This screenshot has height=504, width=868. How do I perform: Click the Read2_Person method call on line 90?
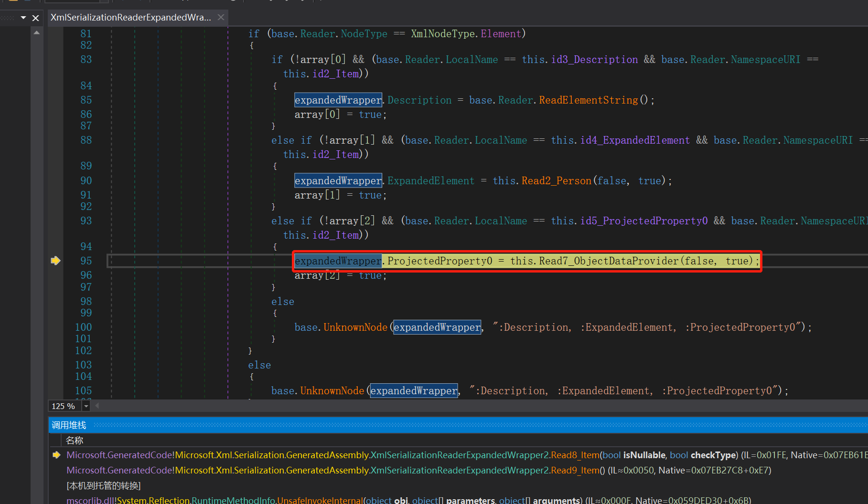[556, 181]
